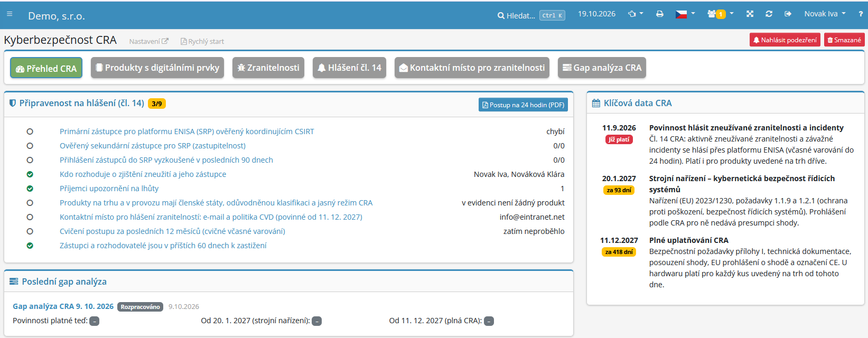Click the dash badge after Povinnosti platné teď

94,321
